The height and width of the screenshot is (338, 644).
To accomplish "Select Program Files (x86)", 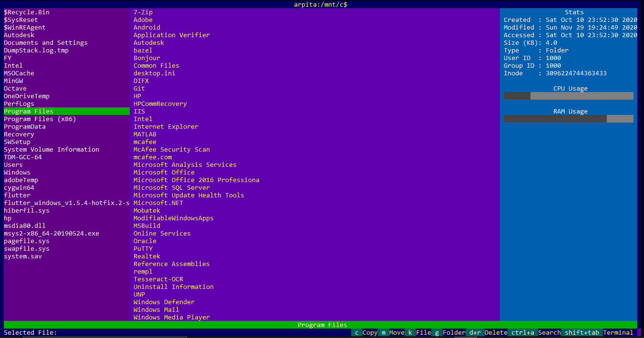I will (40, 119).
